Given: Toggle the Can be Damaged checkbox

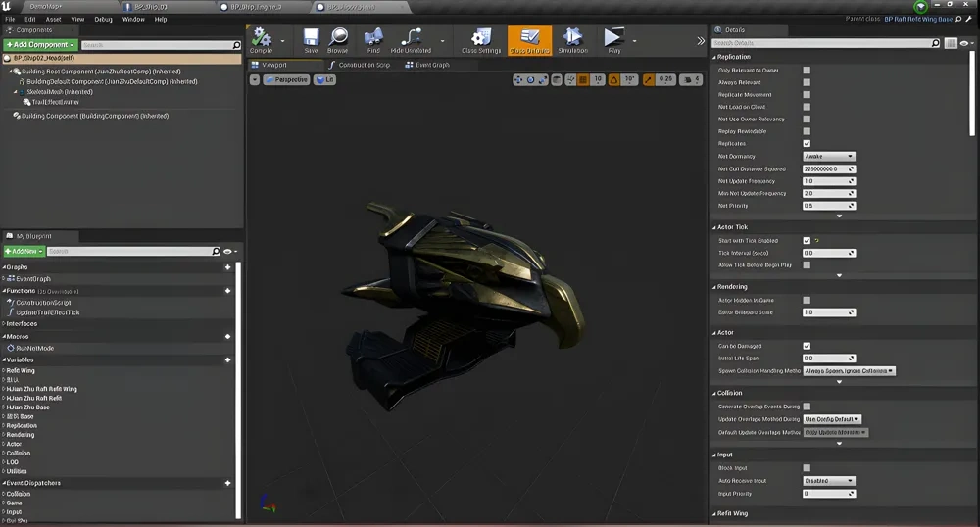Looking at the screenshot, I should tap(807, 346).
